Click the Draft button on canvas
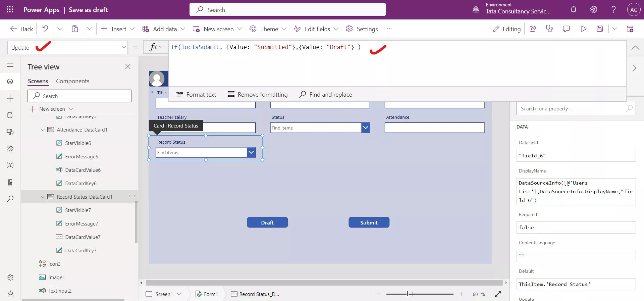644x301 pixels. pos(267,222)
